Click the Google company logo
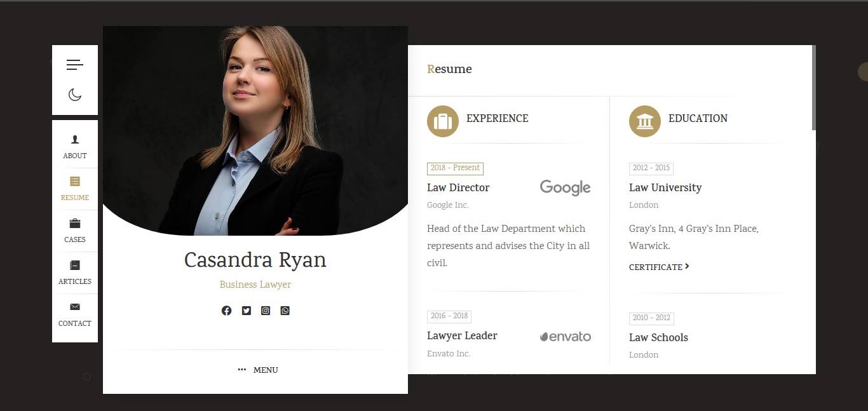 coord(565,187)
